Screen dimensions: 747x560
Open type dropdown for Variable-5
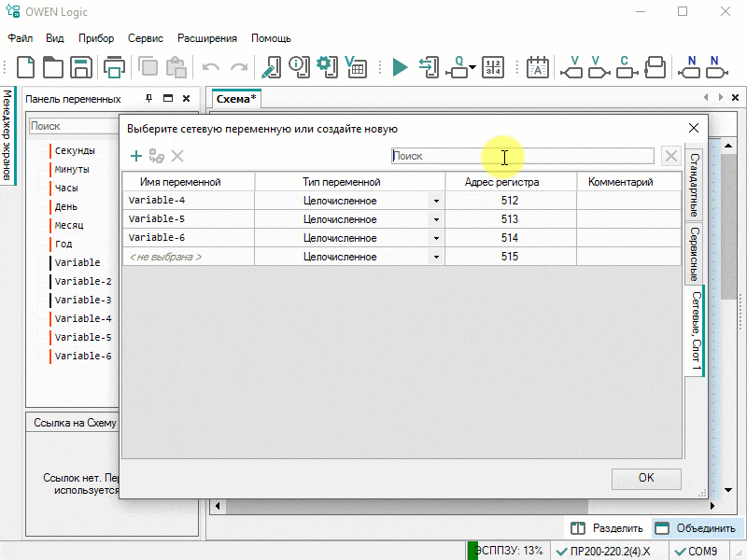(x=436, y=219)
